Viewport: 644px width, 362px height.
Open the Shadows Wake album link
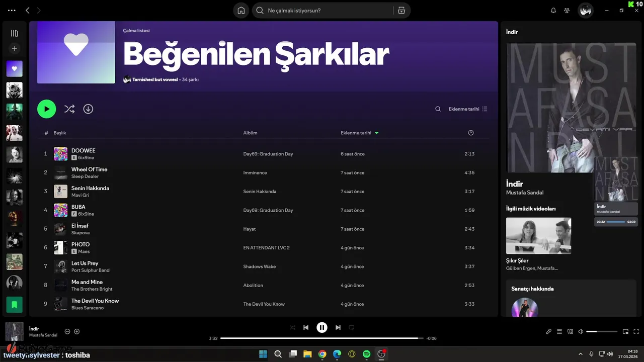coord(260,266)
